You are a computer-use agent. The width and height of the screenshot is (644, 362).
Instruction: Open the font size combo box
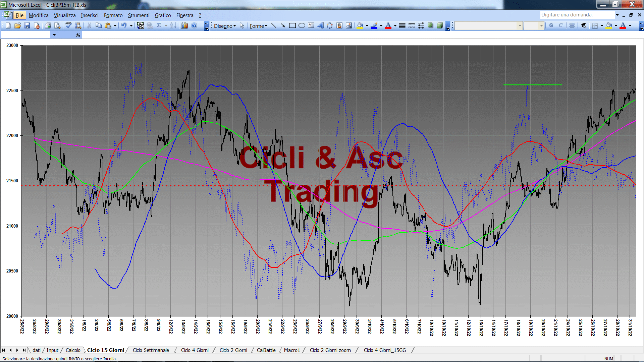tap(534, 25)
